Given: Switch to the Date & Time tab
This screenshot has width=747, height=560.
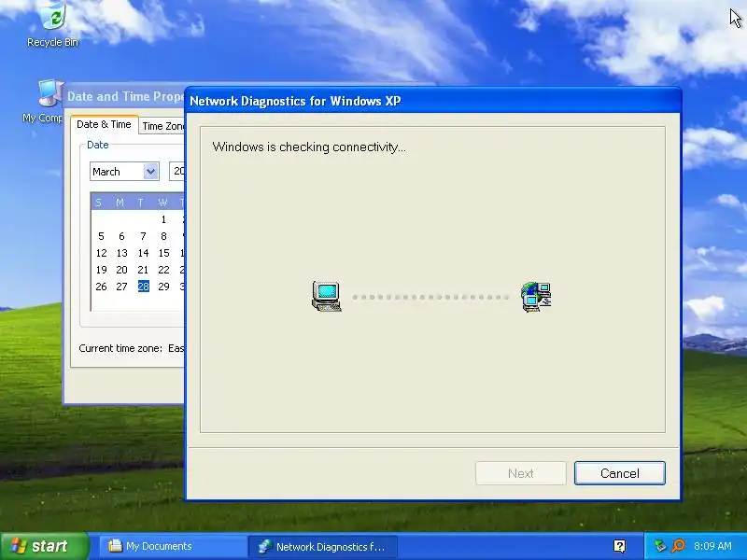Looking at the screenshot, I should [x=104, y=124].
